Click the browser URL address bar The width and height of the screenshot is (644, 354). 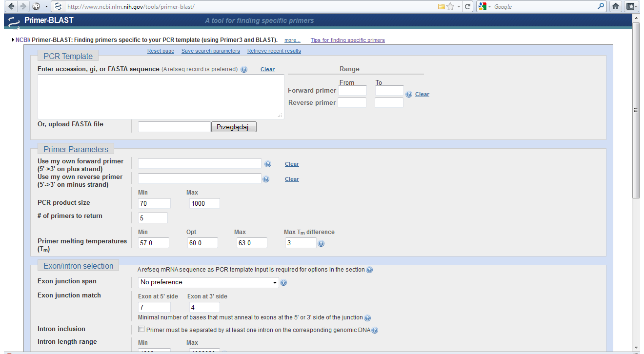pyautogui.click(x=251, y=6)
